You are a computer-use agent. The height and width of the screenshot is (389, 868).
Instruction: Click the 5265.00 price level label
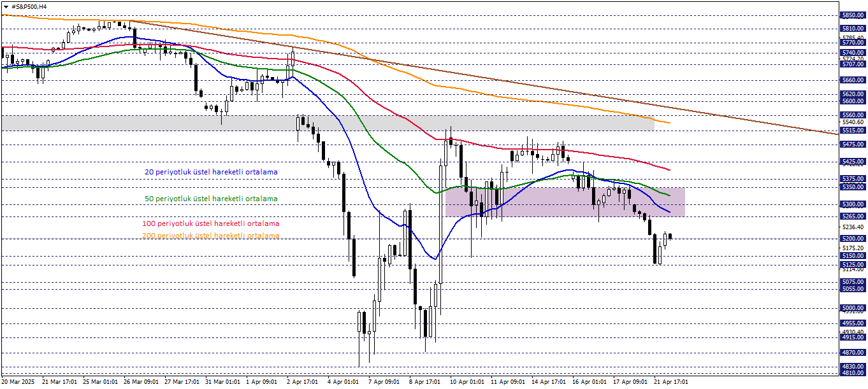[x=853, y=216]
